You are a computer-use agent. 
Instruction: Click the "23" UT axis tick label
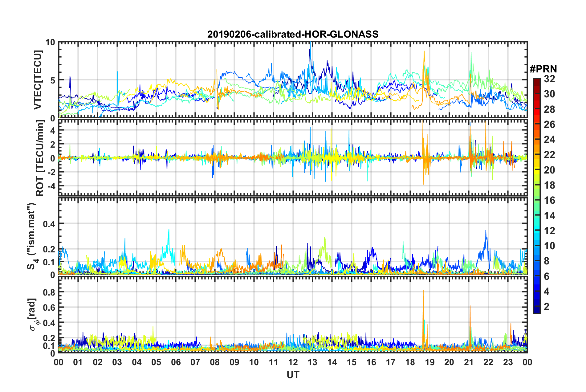[508, 362]
